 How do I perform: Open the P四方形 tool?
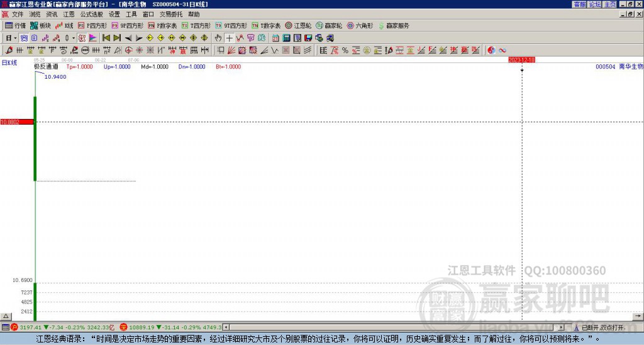coord(93,25)
